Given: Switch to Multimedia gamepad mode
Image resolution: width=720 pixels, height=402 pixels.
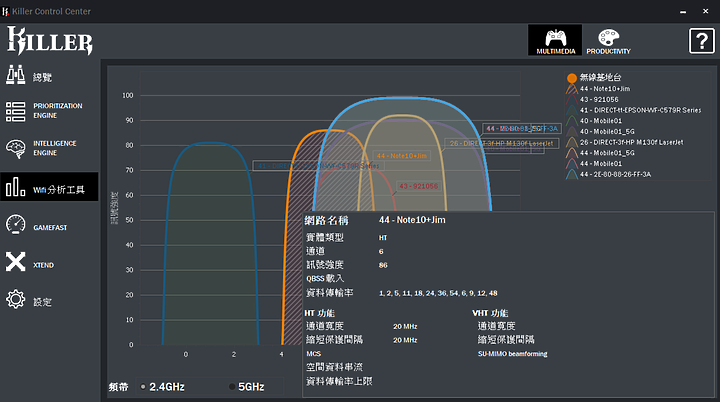Looking at the screenshot, I should [x=555, y=40].
